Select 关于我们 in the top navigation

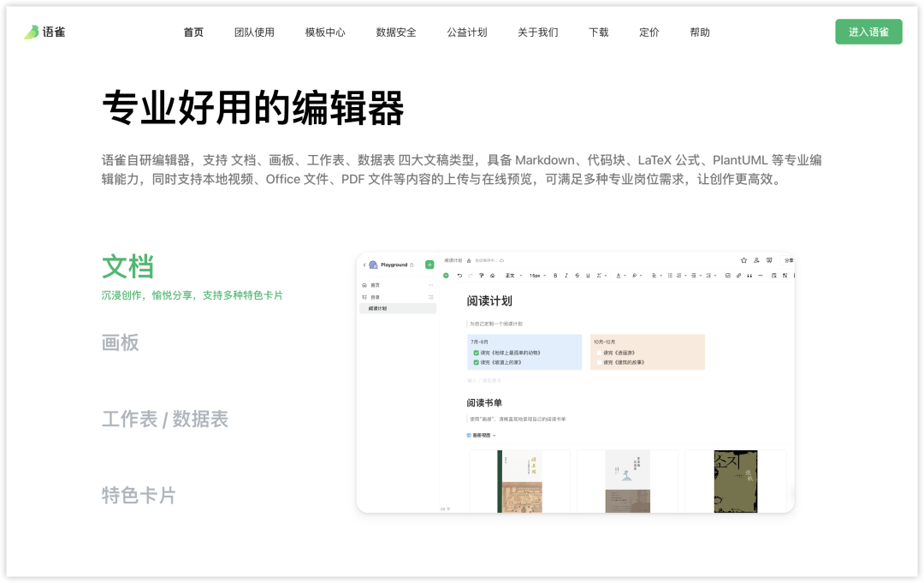click(537, 33)
